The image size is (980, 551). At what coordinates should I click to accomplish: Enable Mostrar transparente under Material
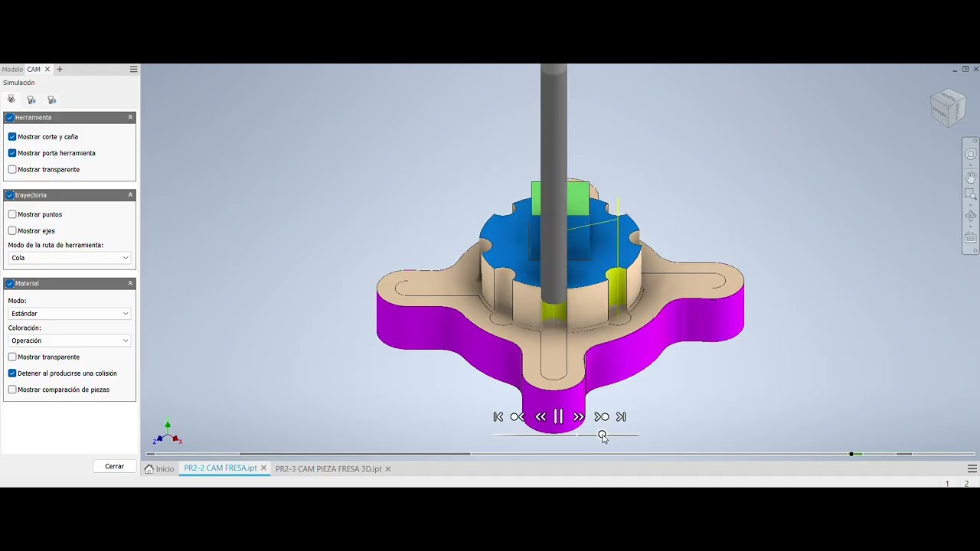pyautogui.click(x=12, y=357)
